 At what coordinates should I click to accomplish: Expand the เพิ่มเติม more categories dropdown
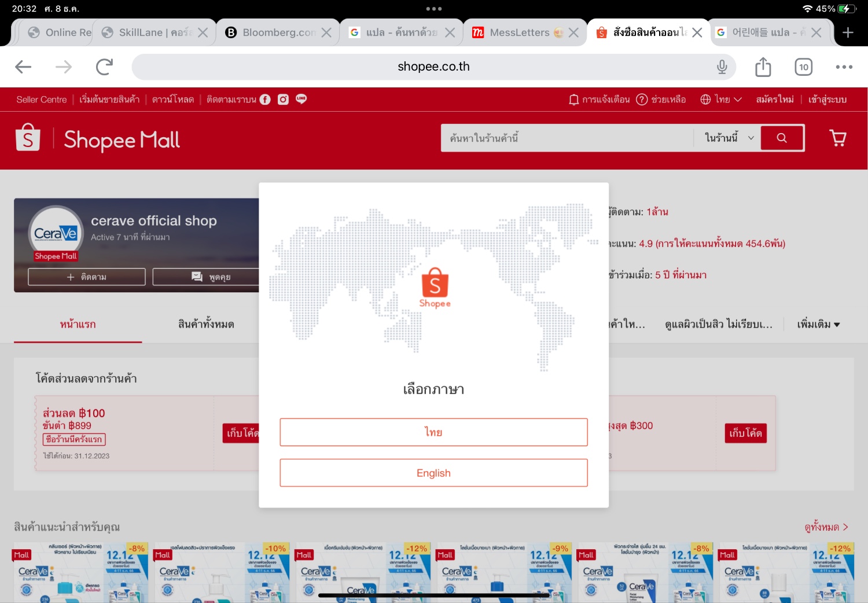coord(818,325)
